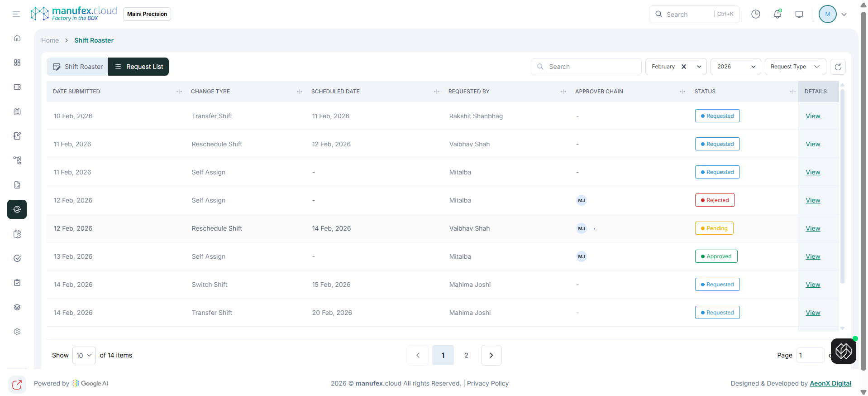View details of Rakshit Shanbhag's request
Viewport: 868px width, 396px height.
coord(813,116)
